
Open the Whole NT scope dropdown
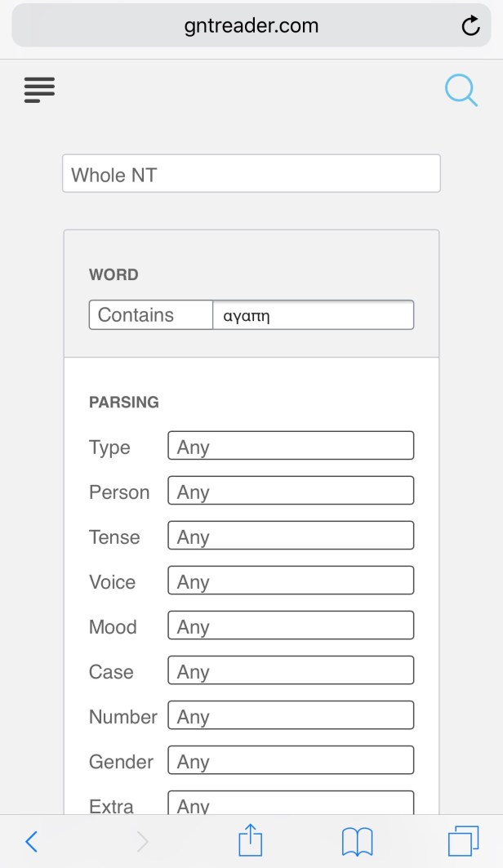point(251,174)
